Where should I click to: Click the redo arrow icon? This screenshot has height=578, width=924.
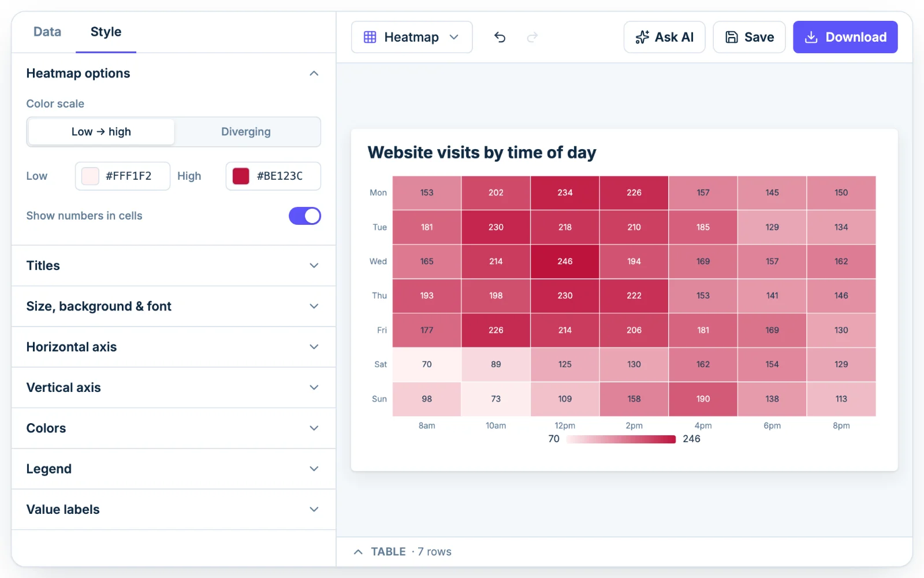(x=532, y=37)
